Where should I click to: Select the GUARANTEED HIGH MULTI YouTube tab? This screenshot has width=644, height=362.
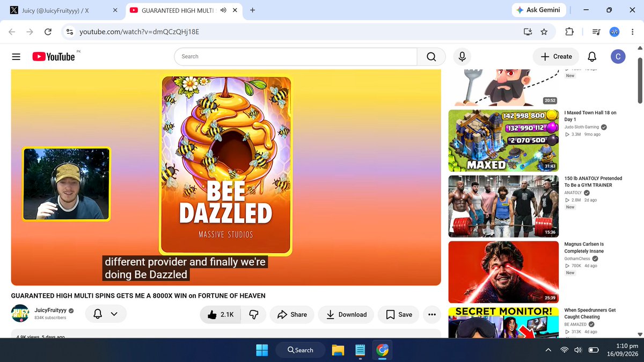point(182,10)
